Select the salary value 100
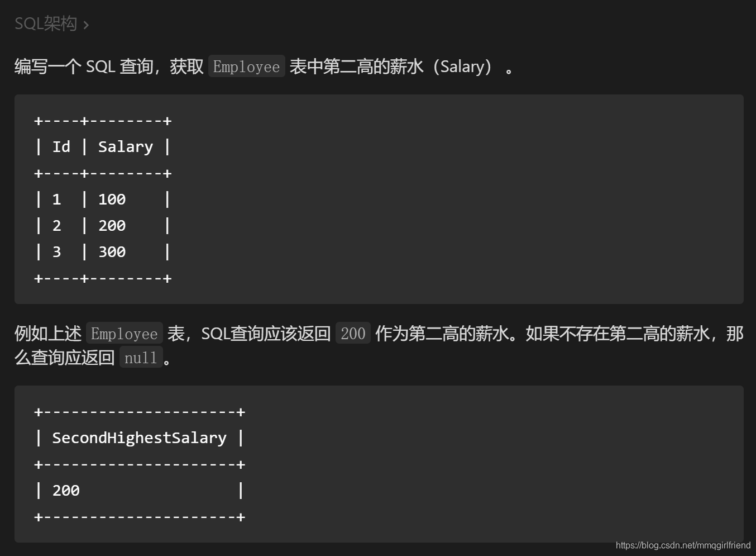 click(x=112, y=199)
